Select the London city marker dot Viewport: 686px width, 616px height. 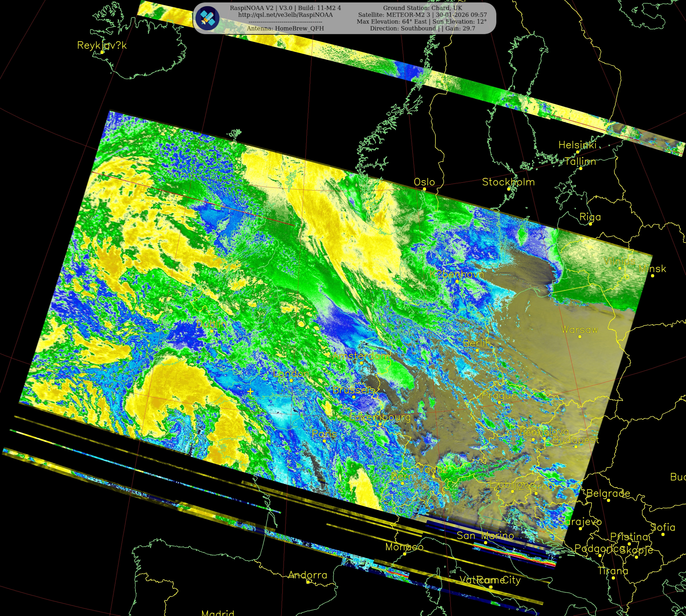291,380
